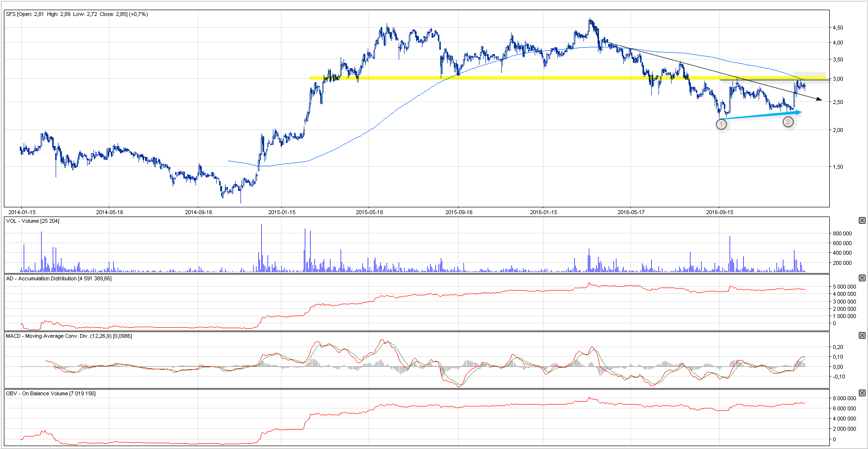This screenshot has height=449, width=868.
Task: Click the 800 000 volume axis label
Action: click(842, 233)
